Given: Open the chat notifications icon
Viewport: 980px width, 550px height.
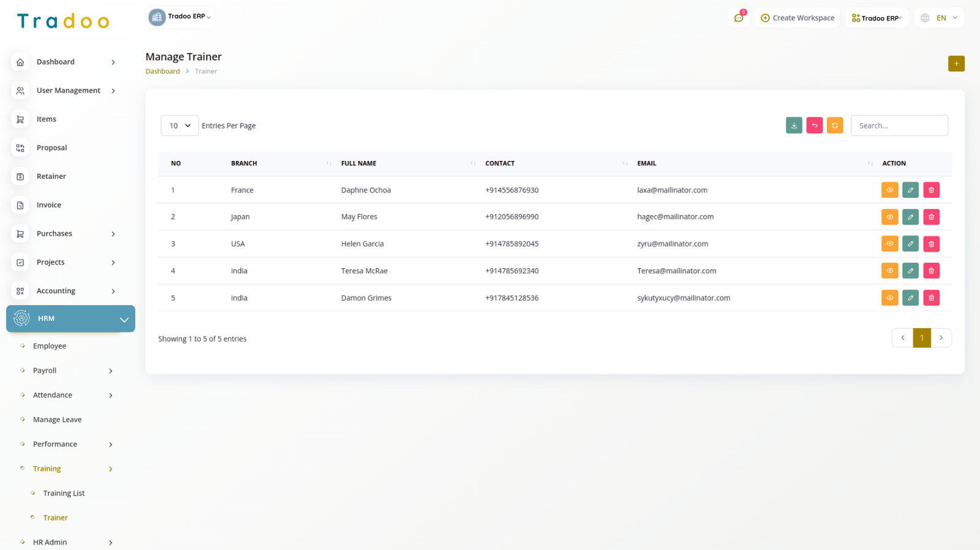Looking at the screenshot, I should (x=739, y=18).
